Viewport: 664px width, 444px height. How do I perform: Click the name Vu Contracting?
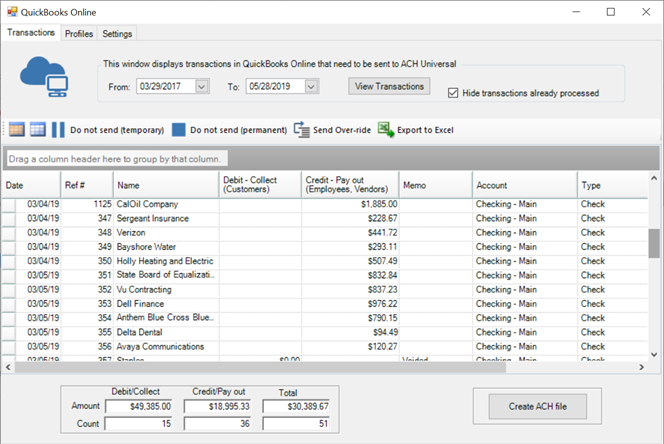(x=144, y=290)
